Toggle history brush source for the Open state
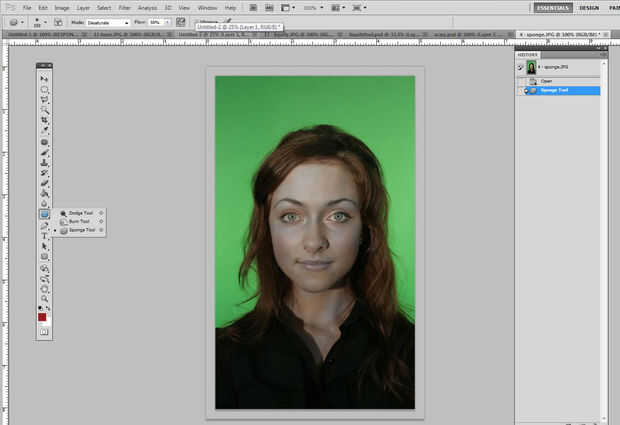The height and width of the screenshot is (425, 620). pos(520,81)
